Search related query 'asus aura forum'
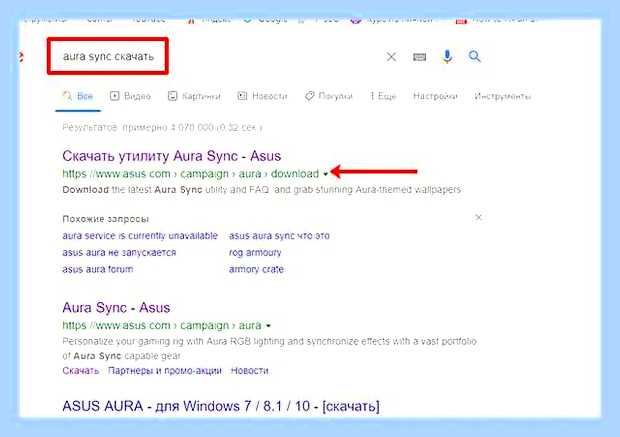This screenshot has width=620, height=437. point(98,269)
